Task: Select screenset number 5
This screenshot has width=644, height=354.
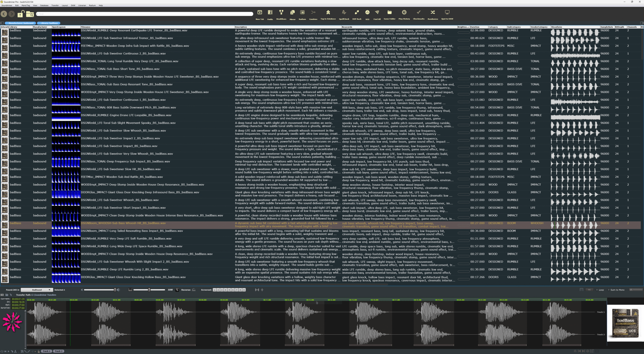Action: pos(229,290)
